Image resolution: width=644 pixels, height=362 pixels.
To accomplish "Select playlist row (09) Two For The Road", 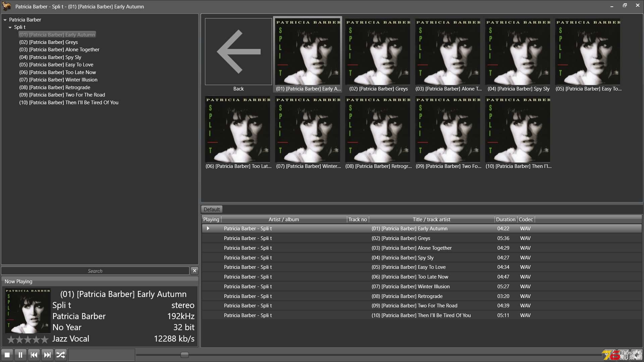I will click(x=422, y=306).
